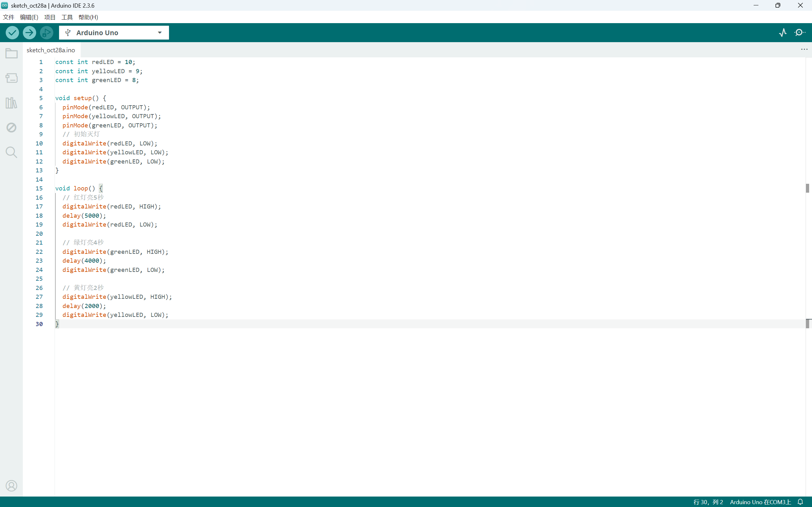Open the Library Manager sidebar

(x=11, y=103)
